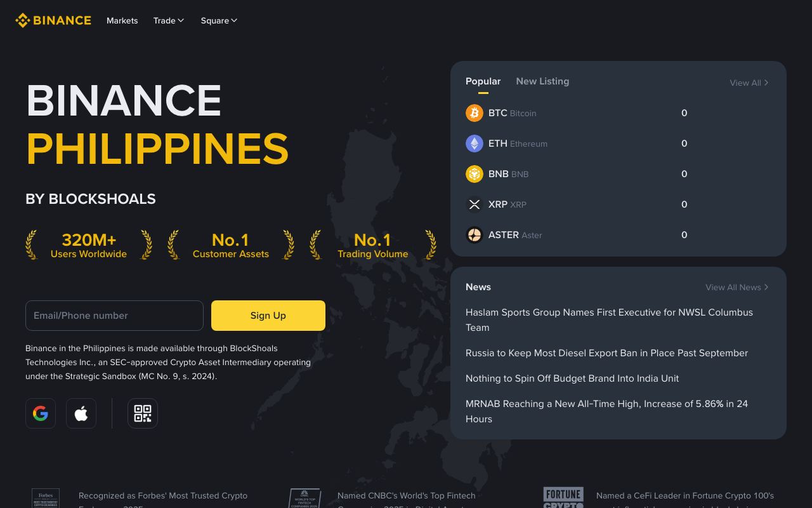
Task: Click the XRP coin icon
Action: 475,204
